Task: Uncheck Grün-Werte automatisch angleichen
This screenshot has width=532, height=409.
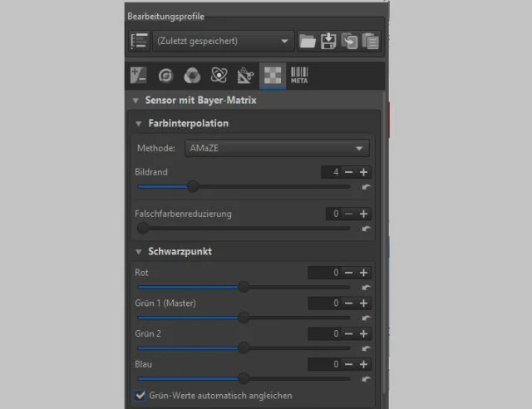Action: click(x=140, y=396)
